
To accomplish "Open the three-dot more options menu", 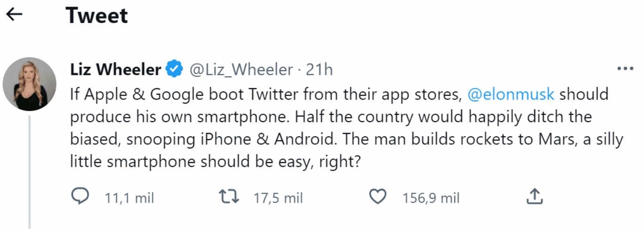I will coord(625,69).
